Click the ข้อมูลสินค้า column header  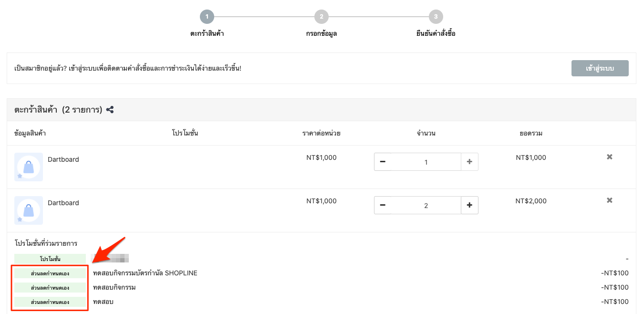click(x=30, y=133)
